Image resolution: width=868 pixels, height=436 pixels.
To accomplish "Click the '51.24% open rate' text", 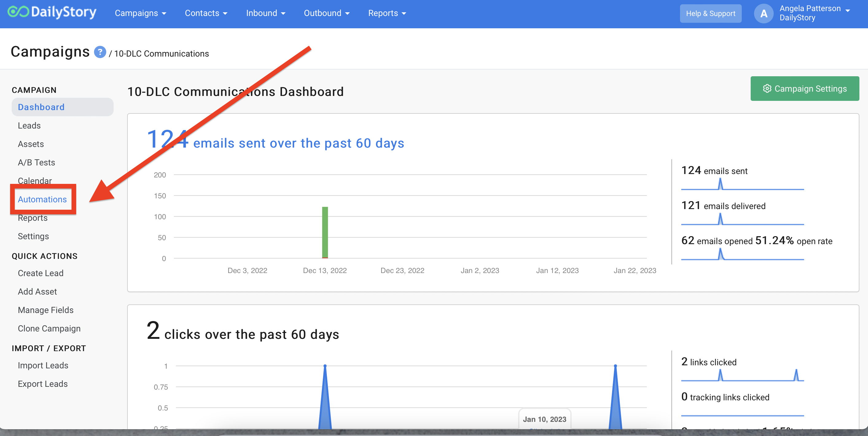I will pos(794,240).
